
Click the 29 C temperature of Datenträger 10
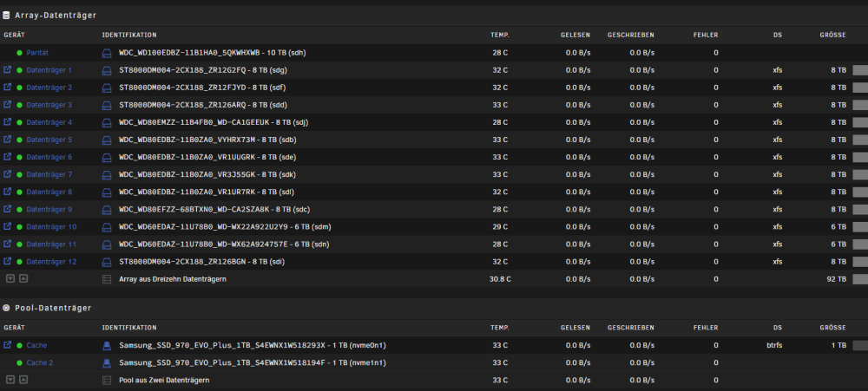coord(500,227)
